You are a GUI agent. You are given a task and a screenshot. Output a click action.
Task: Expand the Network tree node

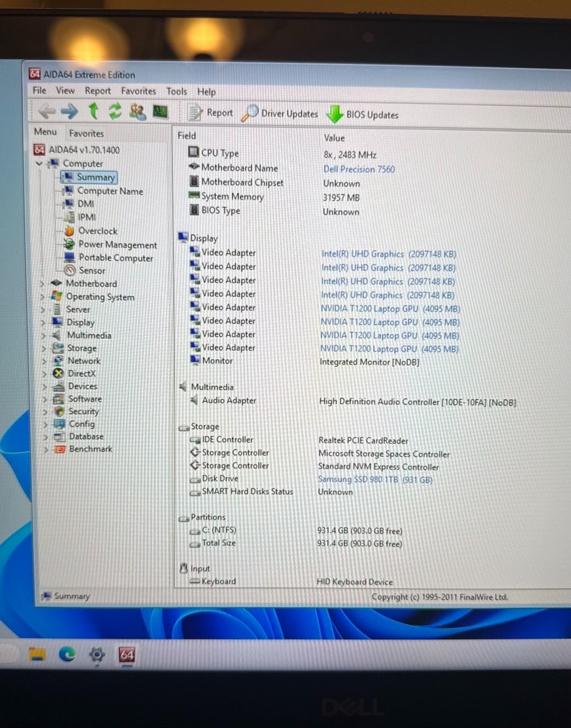(x=44, y=361)
